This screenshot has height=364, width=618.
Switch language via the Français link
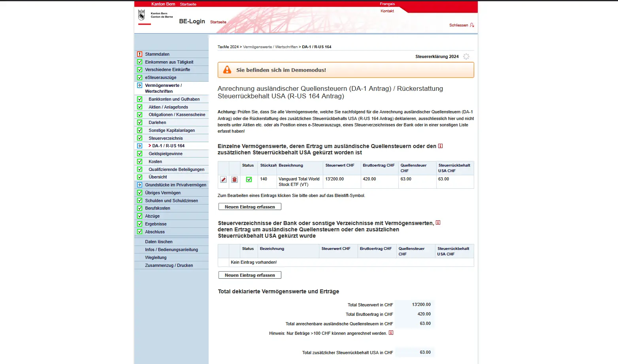(387, 4)
